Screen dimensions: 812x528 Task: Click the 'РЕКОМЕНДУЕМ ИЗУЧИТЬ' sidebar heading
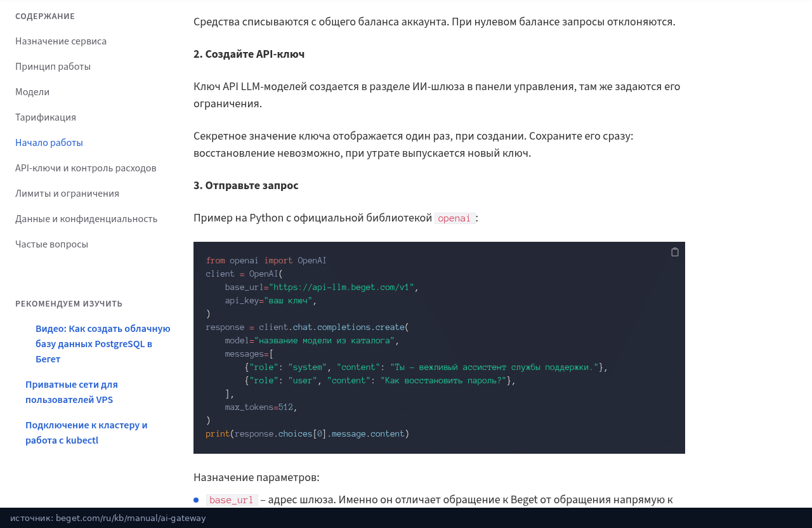(x=69, y=304)
